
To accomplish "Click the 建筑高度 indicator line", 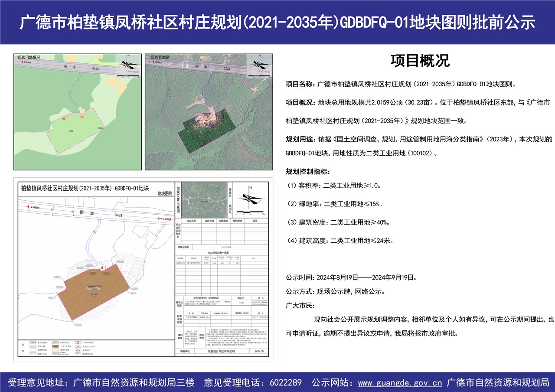I will pyautogui.click(x=340, y=241).
